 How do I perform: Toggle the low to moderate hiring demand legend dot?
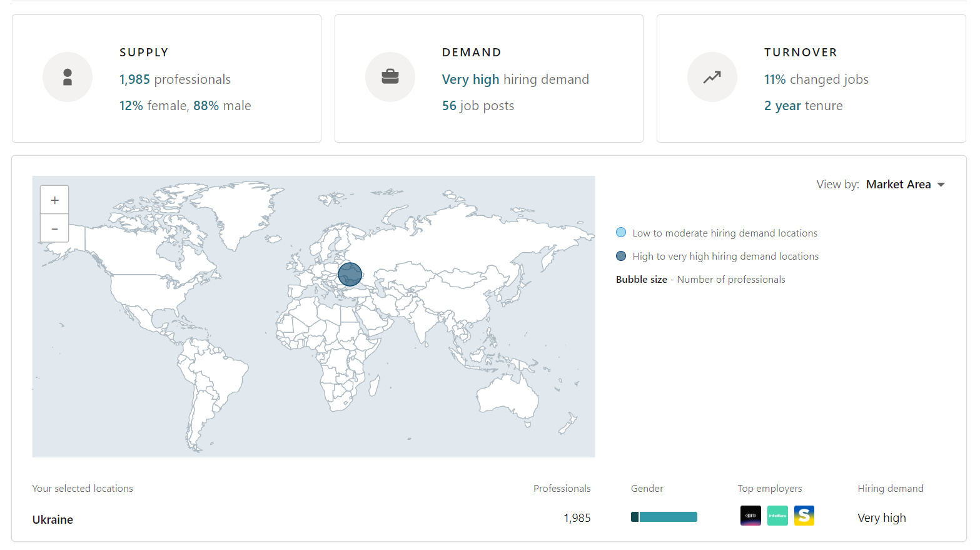(620, 232)
